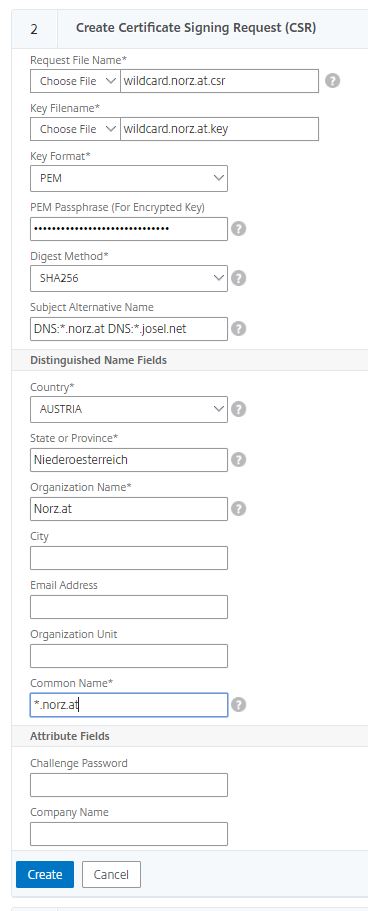Viewport: 368px width, 911px height.
Task: Click the Company Name input field
Action: point(129,834)
